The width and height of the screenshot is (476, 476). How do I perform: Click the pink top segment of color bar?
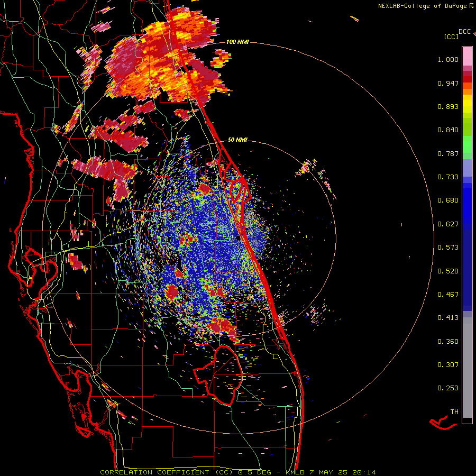467,57
